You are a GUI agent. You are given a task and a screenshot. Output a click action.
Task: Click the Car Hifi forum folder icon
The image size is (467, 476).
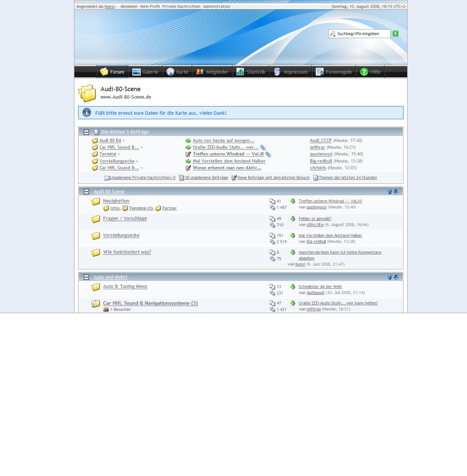[96, 304]
